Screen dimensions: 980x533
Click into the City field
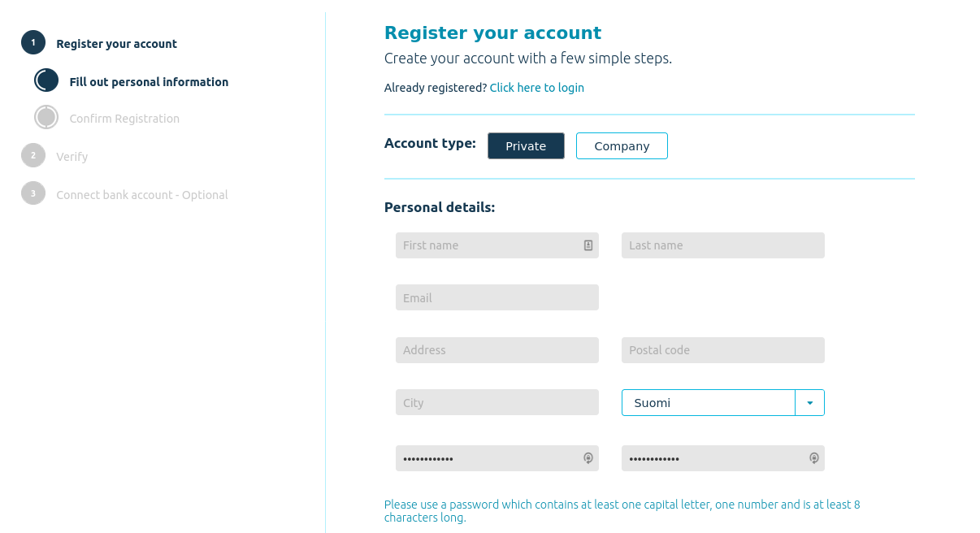[x=497, y=402]
